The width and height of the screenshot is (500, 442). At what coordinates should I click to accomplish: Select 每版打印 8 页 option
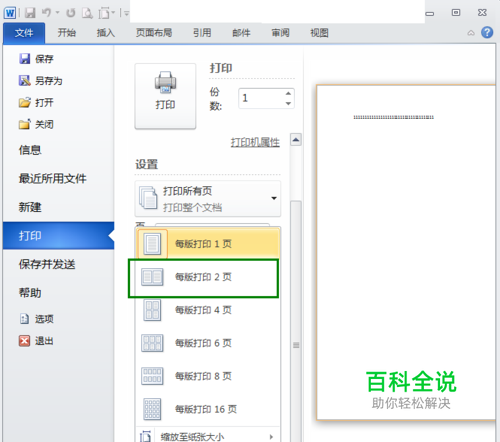point(208,376)
